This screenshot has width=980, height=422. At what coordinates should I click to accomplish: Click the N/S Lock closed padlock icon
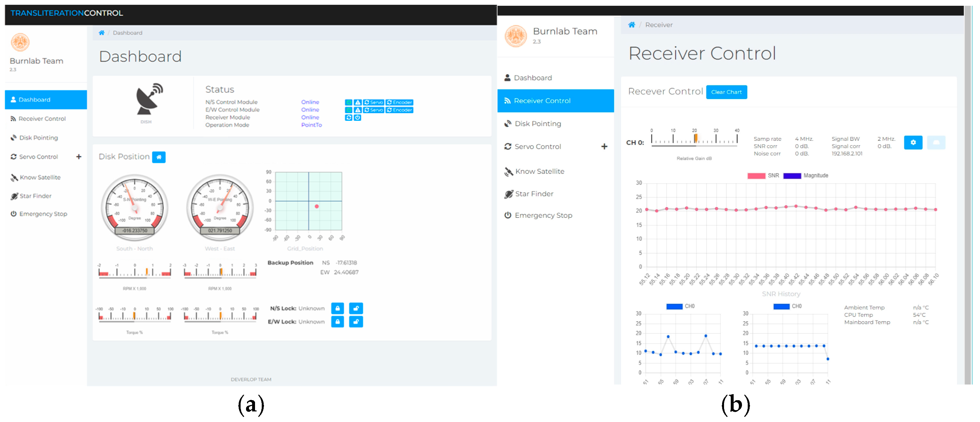337,309
